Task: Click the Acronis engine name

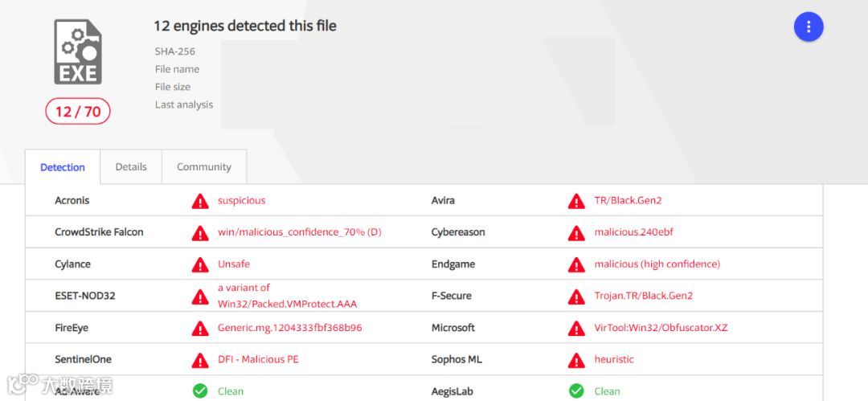Action: pos(72,201)
